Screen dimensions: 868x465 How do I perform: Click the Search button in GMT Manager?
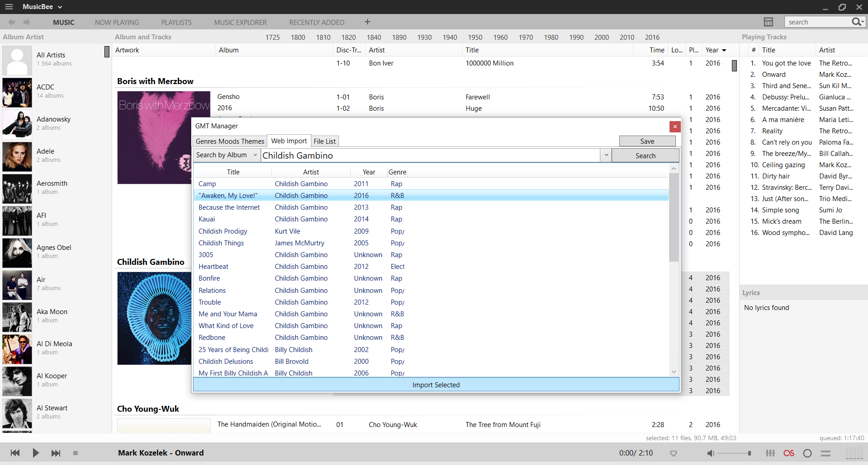pyautogui.click(x=645, y=155)
